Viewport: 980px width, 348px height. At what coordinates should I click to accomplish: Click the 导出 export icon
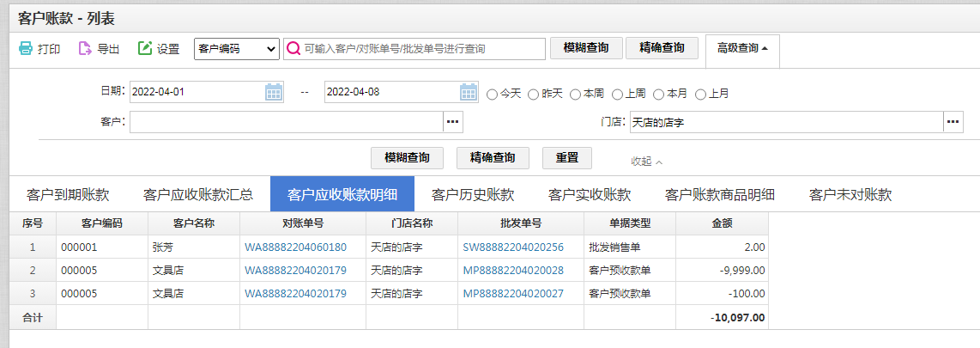click(x=85, y=48)
